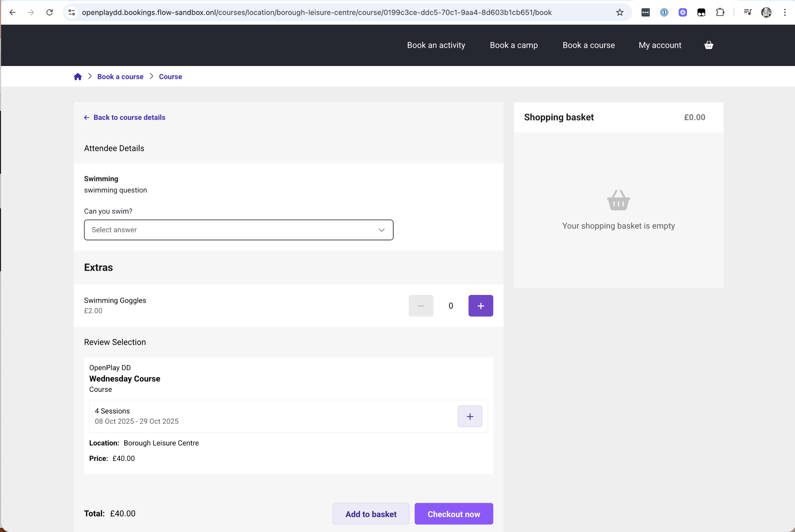Click the Extras heading
Viewport: 795px width, 532px height.
99,267
